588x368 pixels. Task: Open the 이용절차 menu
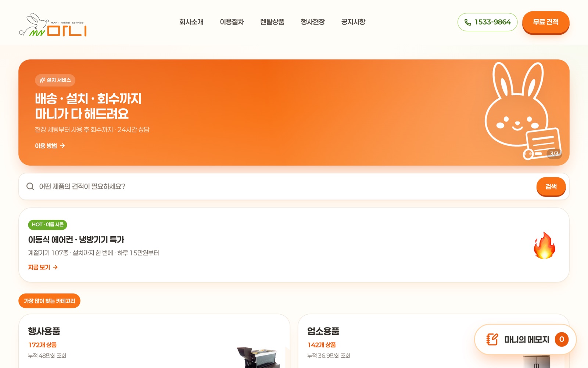pos(232,22)
